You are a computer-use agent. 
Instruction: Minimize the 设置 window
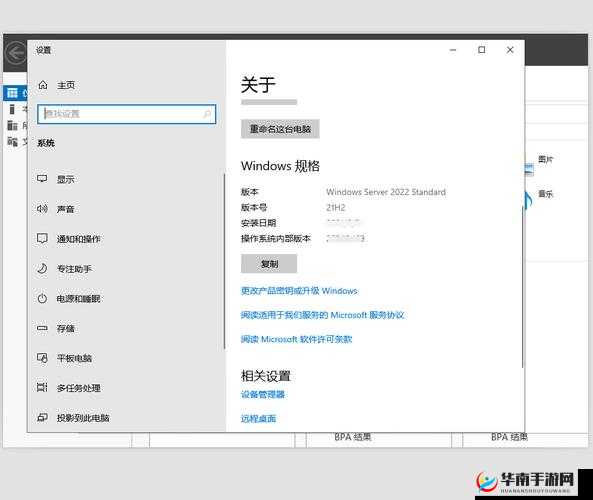[x=453, y=50]
